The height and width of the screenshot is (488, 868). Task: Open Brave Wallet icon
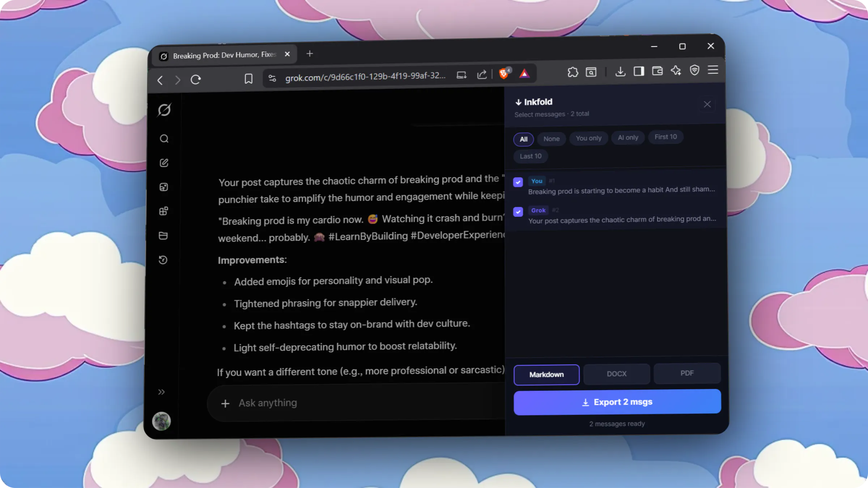(657, 70)
